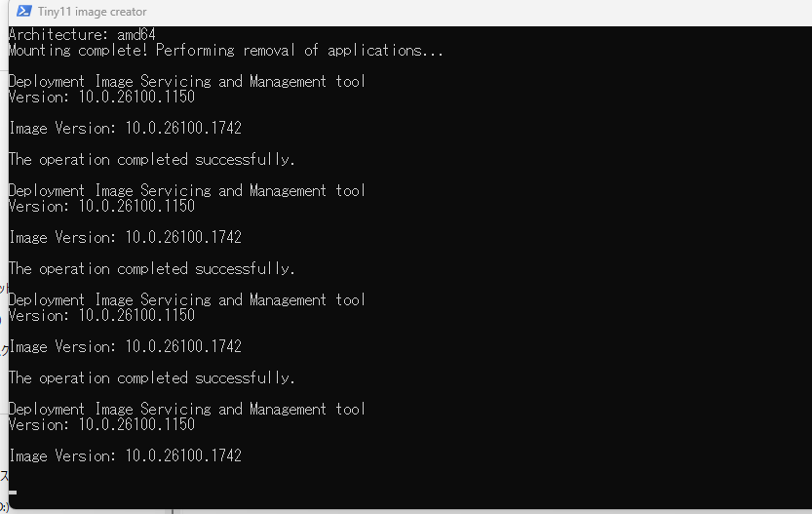Click the "Mounting complete!" text
Image resolution: width=812 pixels, height=514 pixels.
click(78, 50)
